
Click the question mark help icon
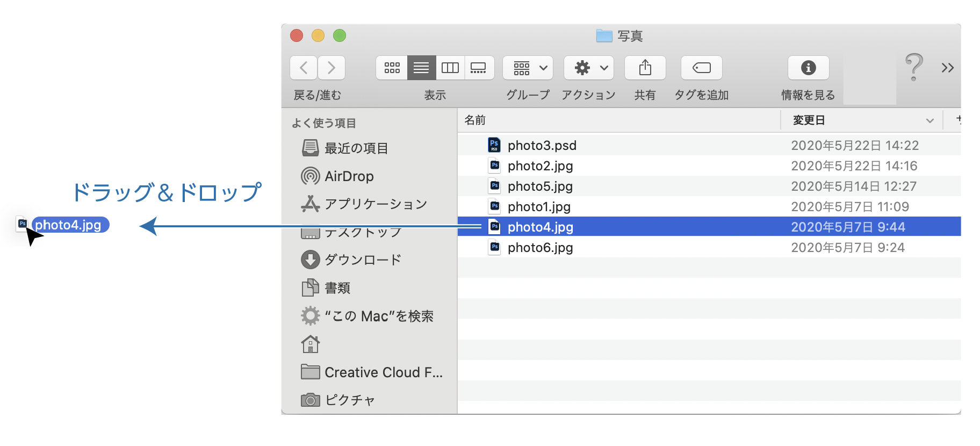coord(913,67)
